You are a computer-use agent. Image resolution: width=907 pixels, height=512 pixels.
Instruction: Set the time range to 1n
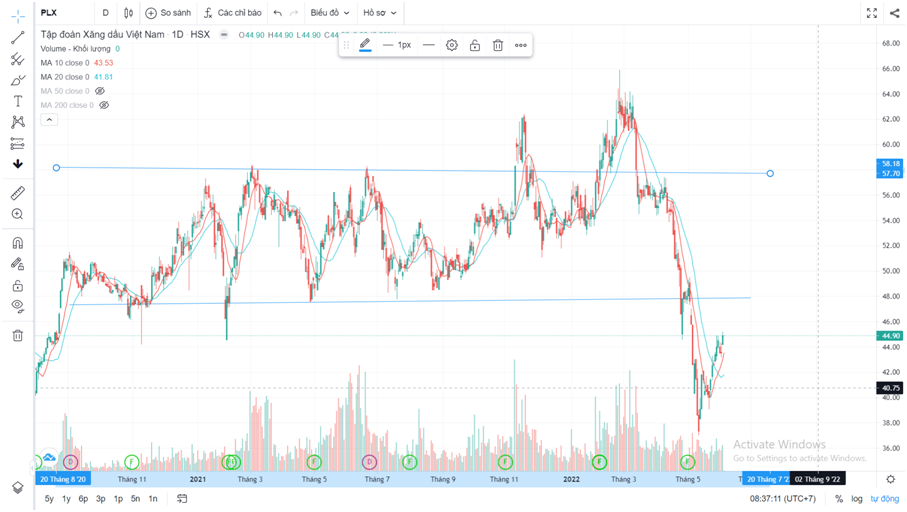coord(153,498)
